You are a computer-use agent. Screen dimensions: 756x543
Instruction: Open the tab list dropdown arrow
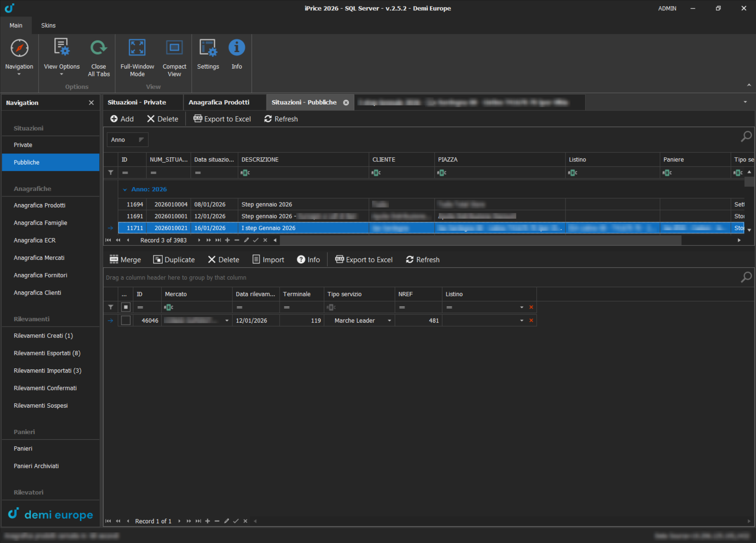[745, 102]
